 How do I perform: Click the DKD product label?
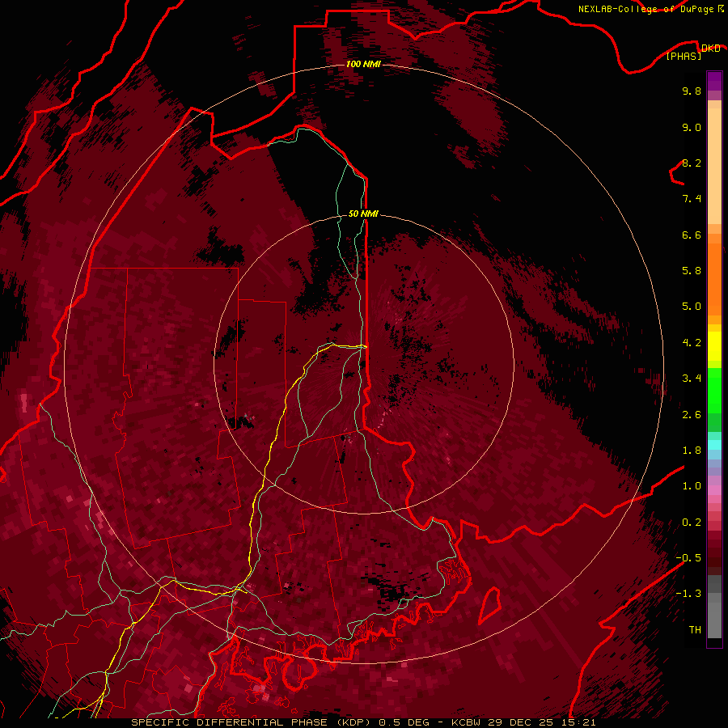pyautogui.click(x=710, y=49)
